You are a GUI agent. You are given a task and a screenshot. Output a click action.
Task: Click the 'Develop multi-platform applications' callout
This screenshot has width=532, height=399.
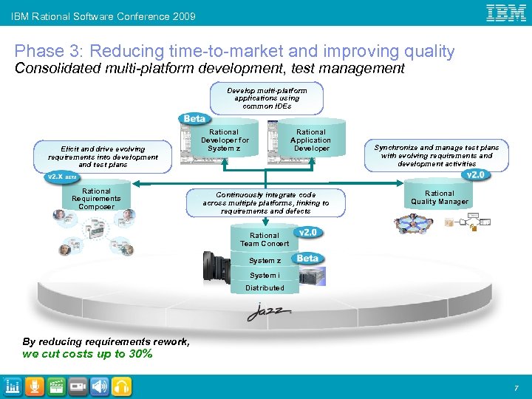point(267,98)
